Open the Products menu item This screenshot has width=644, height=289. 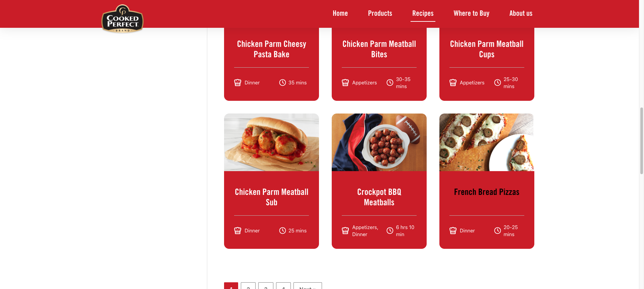(380, 13)
